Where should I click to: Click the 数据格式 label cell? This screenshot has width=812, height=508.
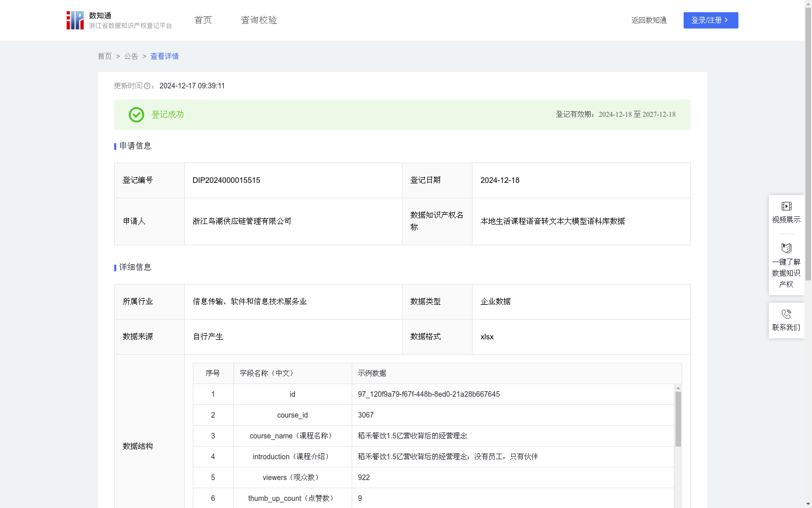pos(437,337)
